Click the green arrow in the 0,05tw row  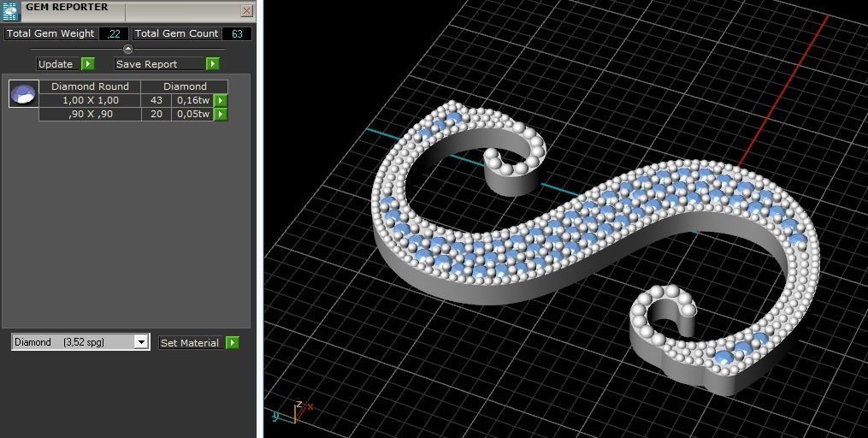pos(221,114)
